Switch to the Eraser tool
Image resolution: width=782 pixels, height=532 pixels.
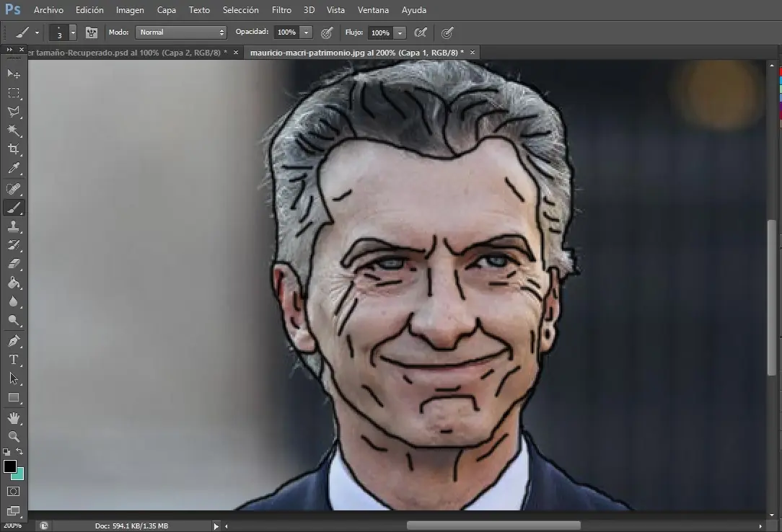(x=14, y=263)
